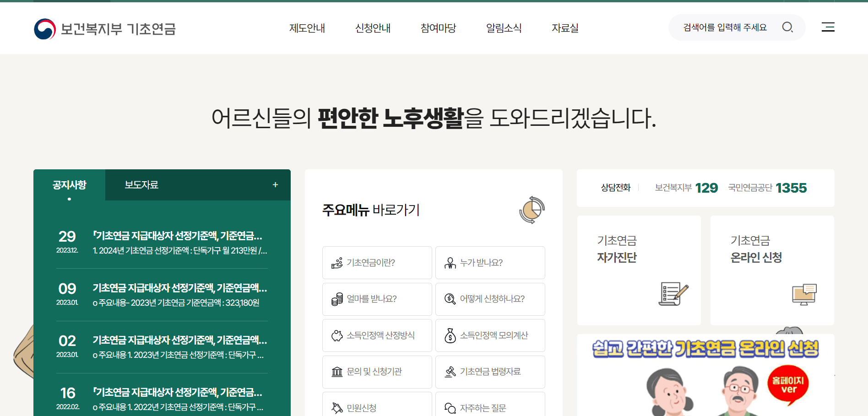Open the refresh icon beside 주요메뉴
868x416 pixels.
531,211
